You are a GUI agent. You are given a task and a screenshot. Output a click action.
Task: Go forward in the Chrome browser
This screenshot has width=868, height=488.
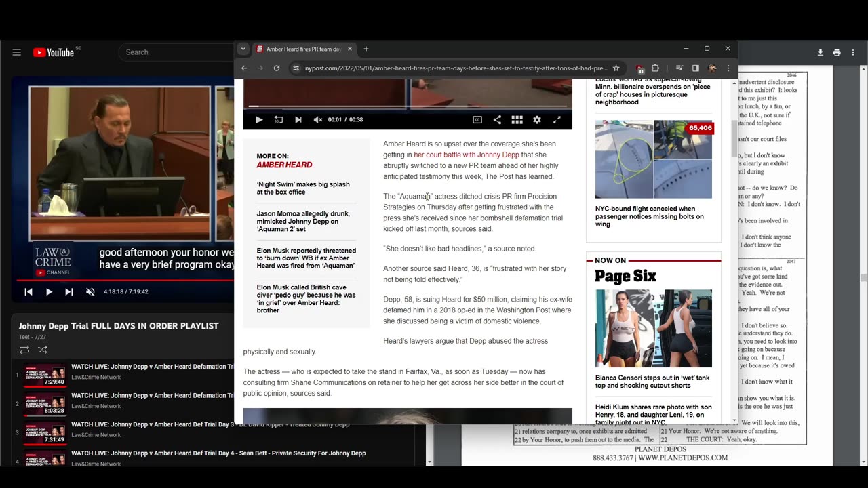(x=260, y=68)
